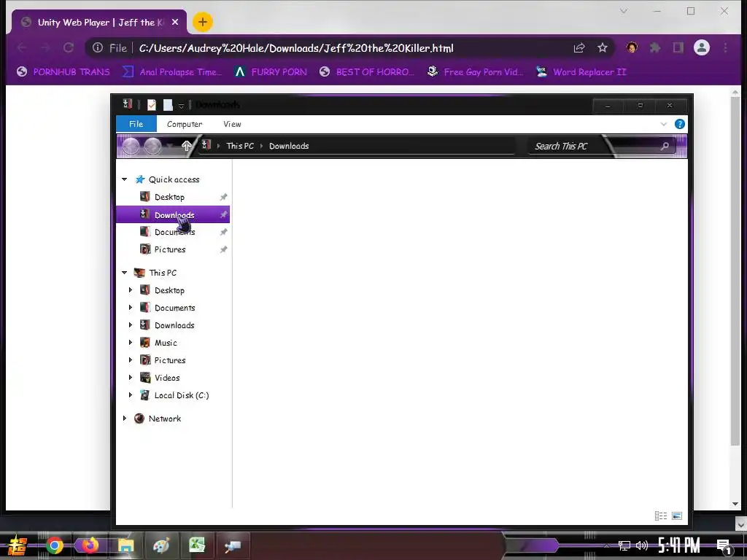The image size is (747, 560).
Task: Expand Desktop under This PC
Action: pyautogui.click(x=130, y=290)
